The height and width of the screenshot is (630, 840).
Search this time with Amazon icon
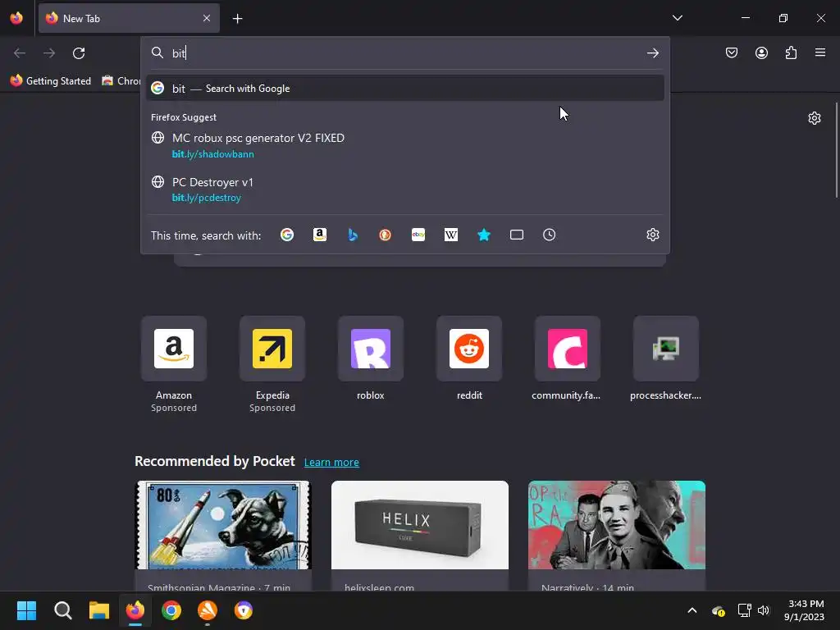click(x=320, y=235)
